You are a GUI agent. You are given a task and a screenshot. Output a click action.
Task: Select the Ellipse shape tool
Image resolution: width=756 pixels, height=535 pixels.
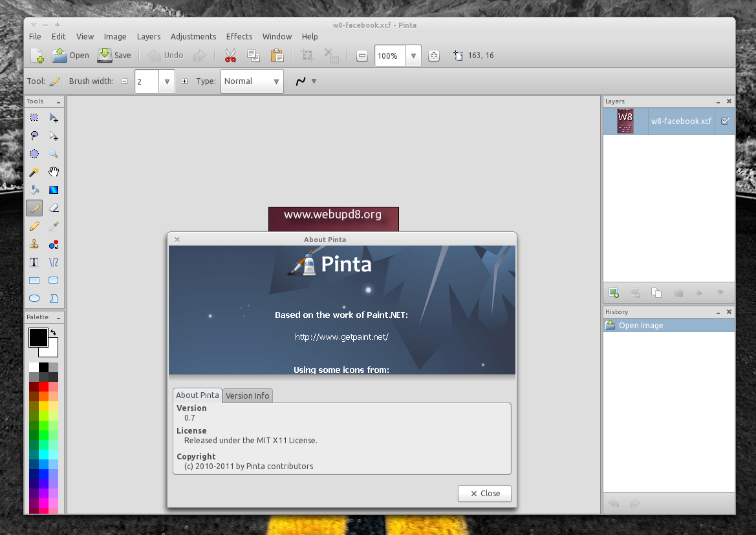click(34, 298)
